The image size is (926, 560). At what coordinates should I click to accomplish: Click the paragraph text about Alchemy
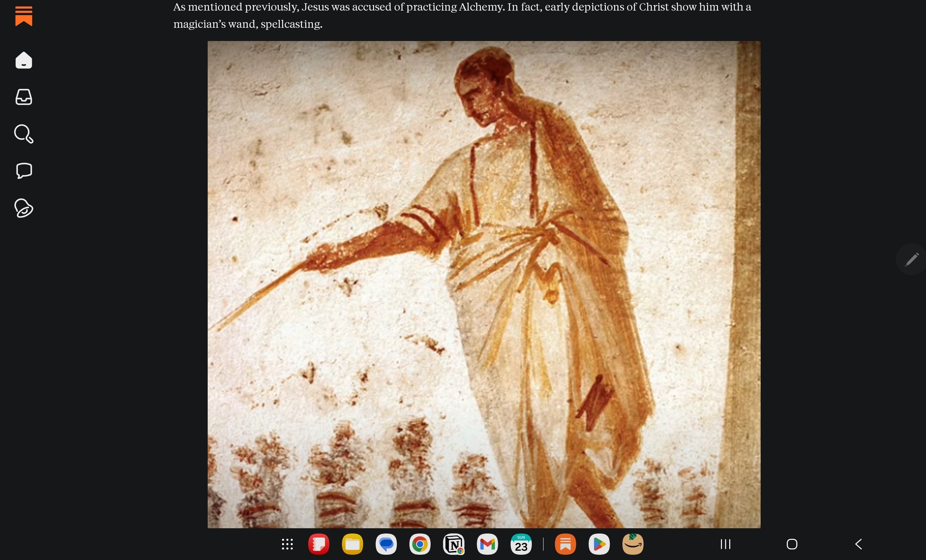click(462, 16)
